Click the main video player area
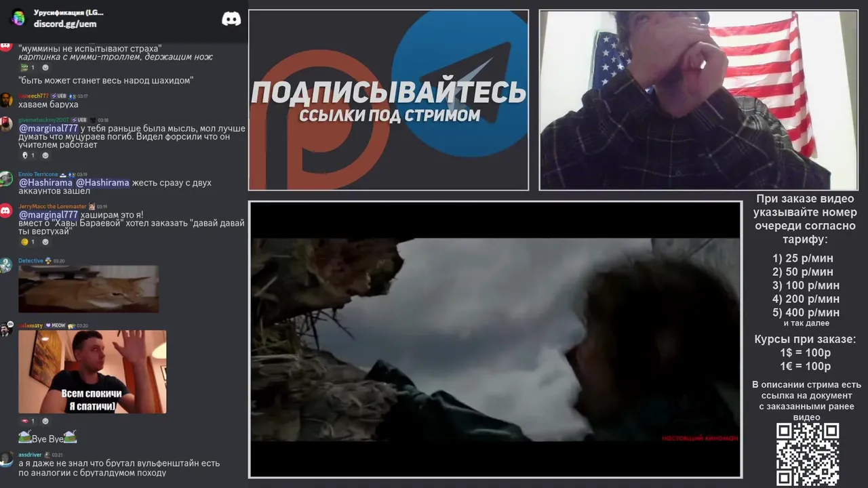 495,340
